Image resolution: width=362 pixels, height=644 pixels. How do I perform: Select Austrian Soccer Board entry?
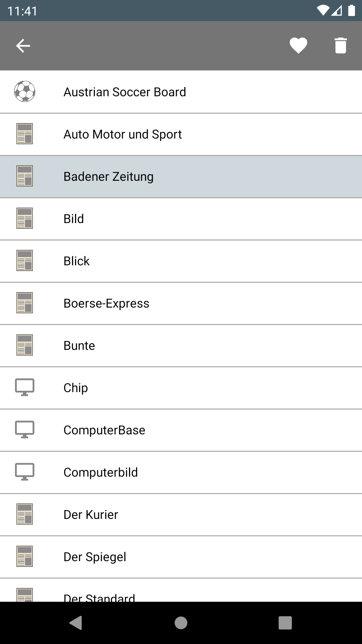coord(181,92)
